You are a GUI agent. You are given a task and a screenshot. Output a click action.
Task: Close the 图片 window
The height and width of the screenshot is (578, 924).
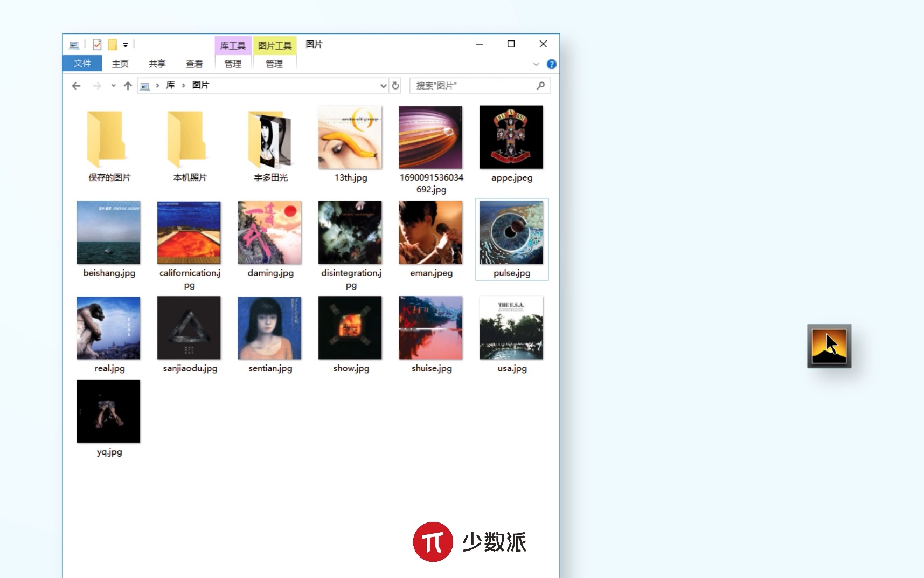[543, 44]
